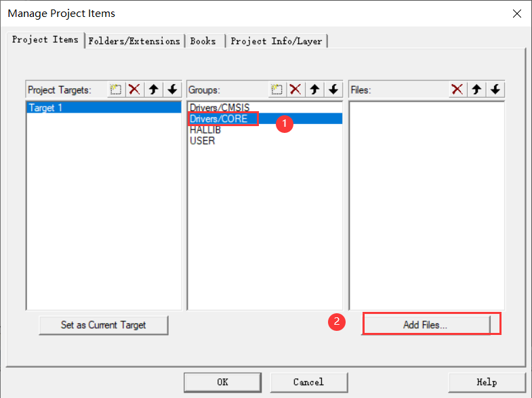Delete the selected group
Screen dimensions: 532x398
pos(295,89)
